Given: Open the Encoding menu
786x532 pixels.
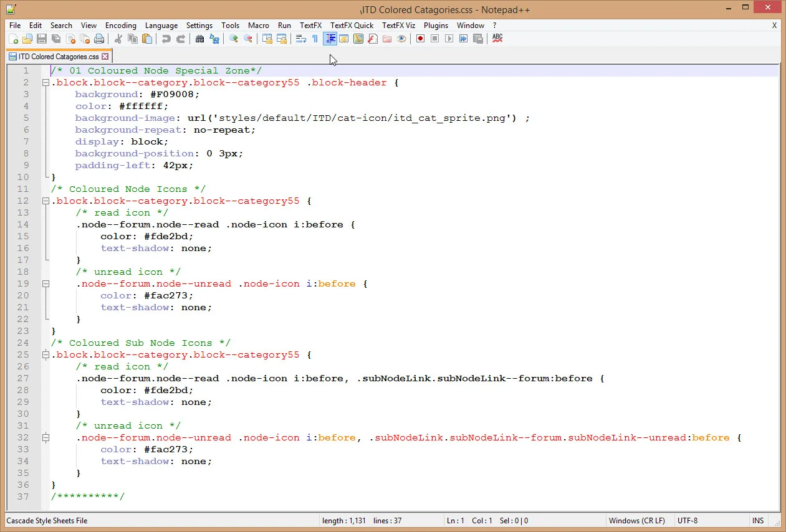Looking at the screenshot, I should click(x=120, y=26).
